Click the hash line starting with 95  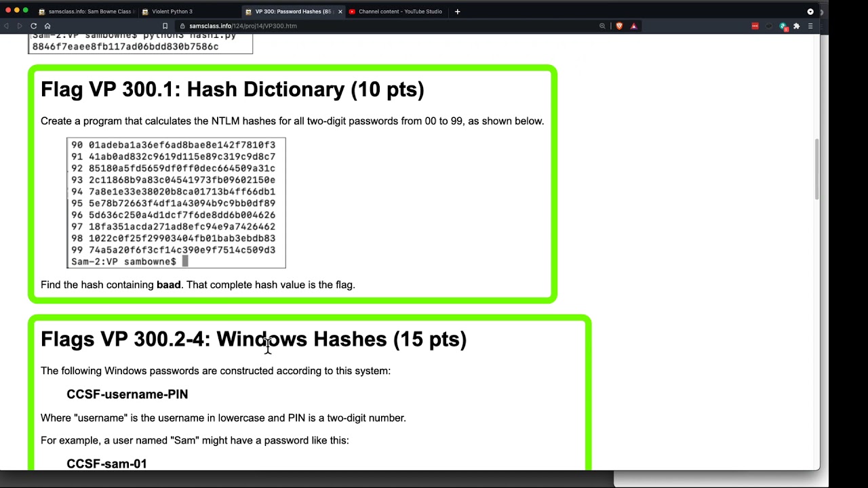(173, 203)
